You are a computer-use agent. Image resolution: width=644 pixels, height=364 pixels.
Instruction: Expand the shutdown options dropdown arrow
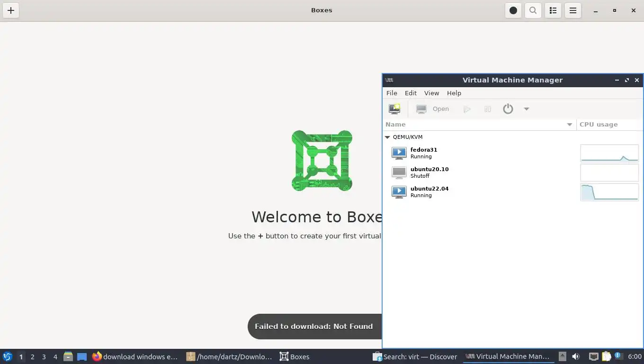(x=526, y=109)
